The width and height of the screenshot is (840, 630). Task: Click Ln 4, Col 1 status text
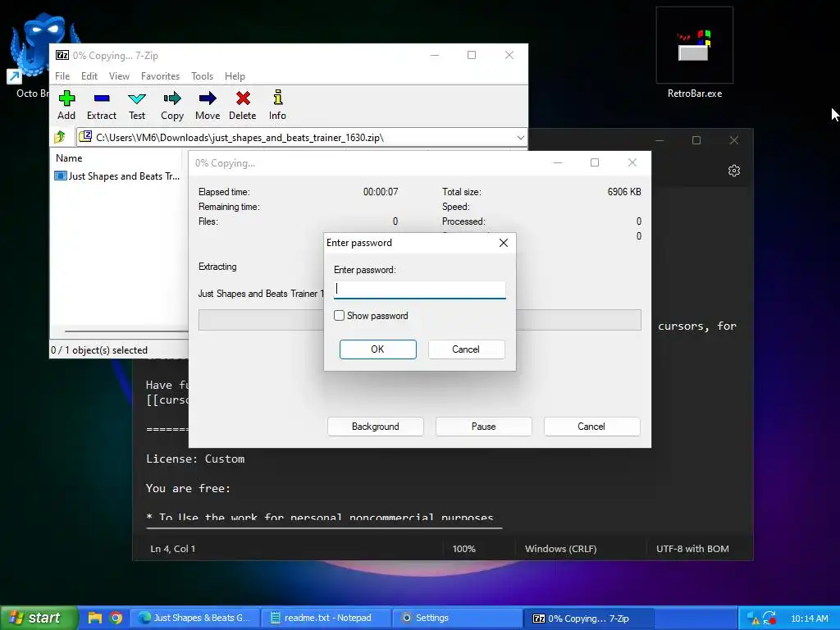click(172, 549)
